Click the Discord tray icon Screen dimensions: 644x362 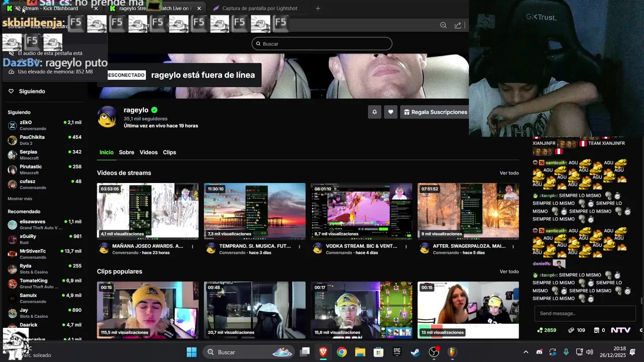pos(539,352)
